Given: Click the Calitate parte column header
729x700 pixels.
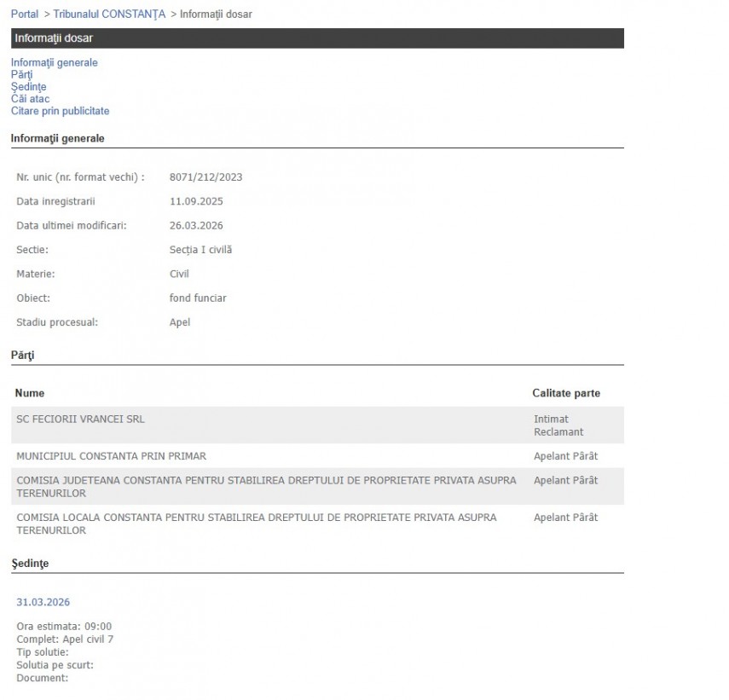Looking at the screenshot, I should point(566,393).
